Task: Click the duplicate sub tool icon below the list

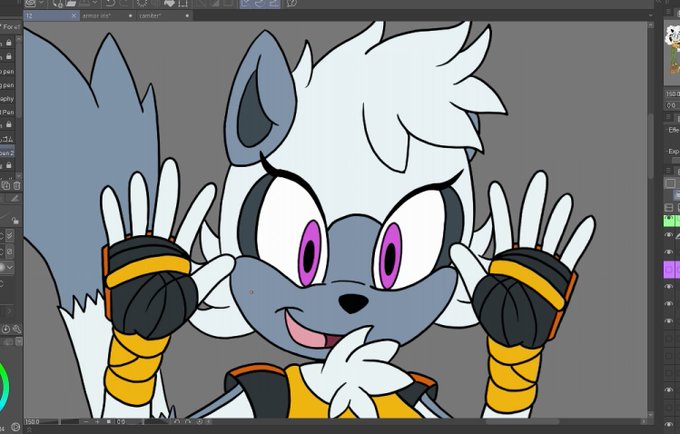Action: (x=6, y=186)
